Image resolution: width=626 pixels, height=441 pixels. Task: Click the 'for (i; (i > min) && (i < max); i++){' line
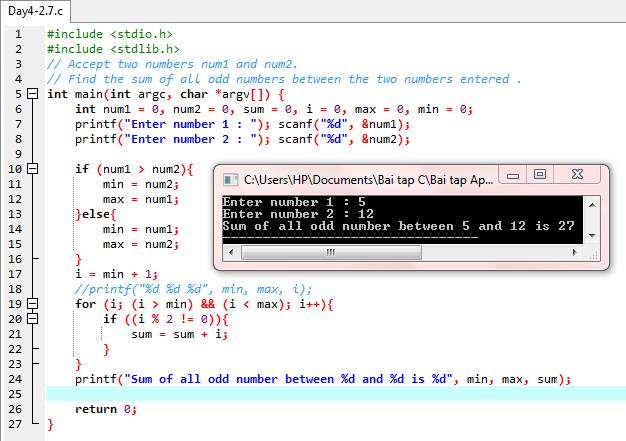coord(204,304)
